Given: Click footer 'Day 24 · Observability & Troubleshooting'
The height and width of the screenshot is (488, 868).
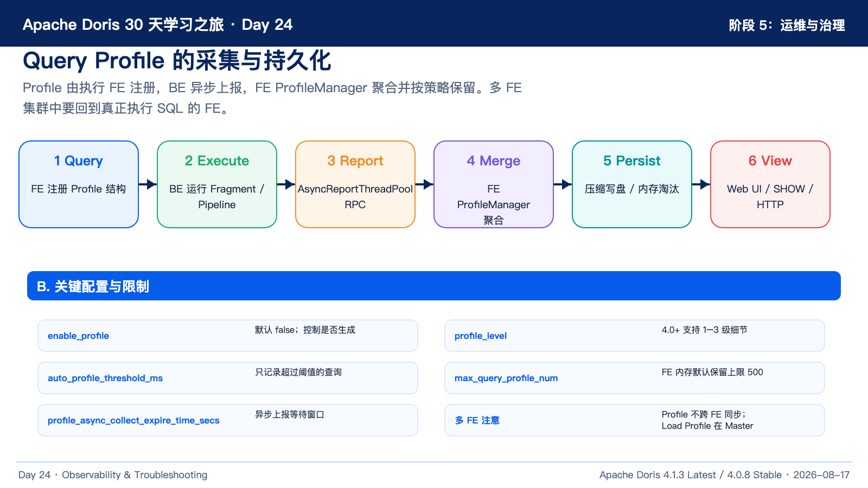Looking at the screenshot, I should 113,475.
